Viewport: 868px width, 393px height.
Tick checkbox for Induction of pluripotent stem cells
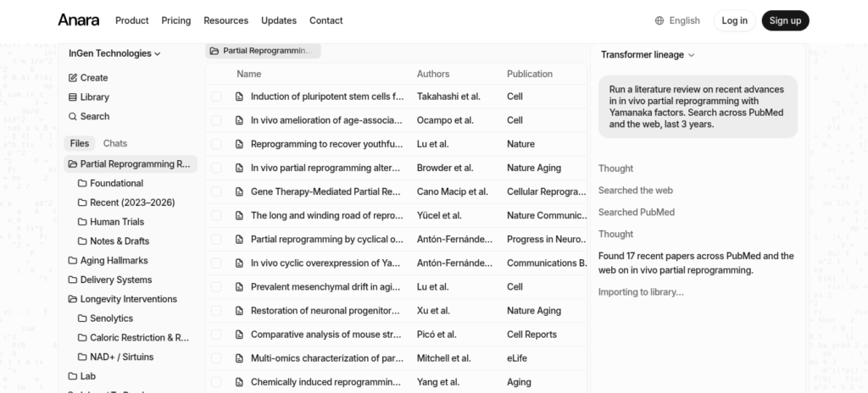(216, 97)
